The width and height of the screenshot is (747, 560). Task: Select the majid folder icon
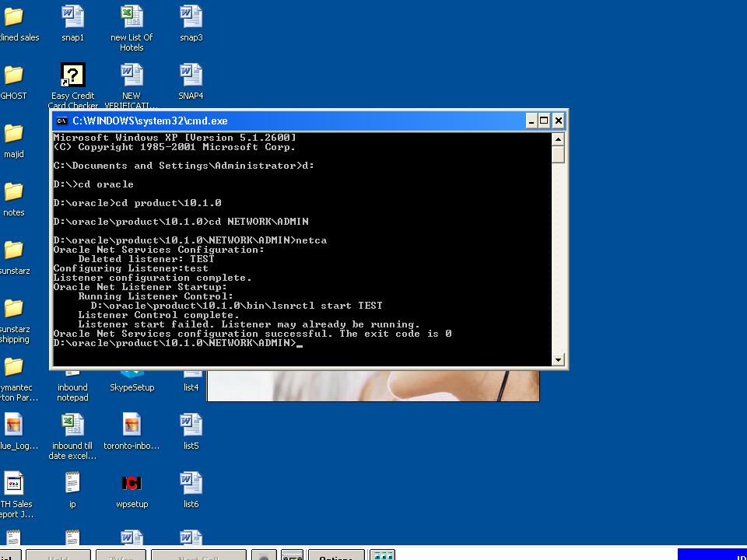(13, 134)
